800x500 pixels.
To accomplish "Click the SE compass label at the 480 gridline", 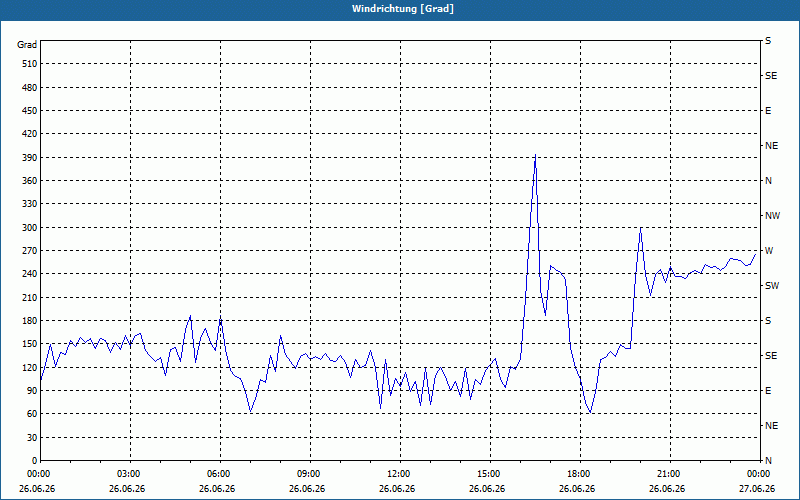I will [771, 76].
